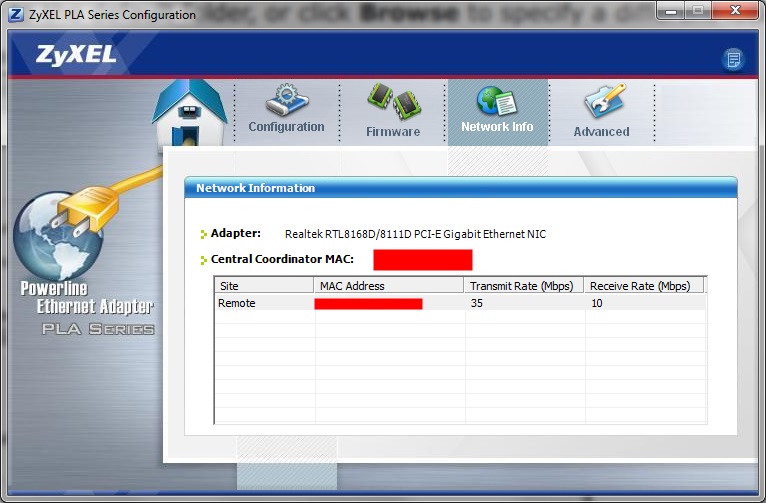Select the Remote row in the table

click(460, 303)
